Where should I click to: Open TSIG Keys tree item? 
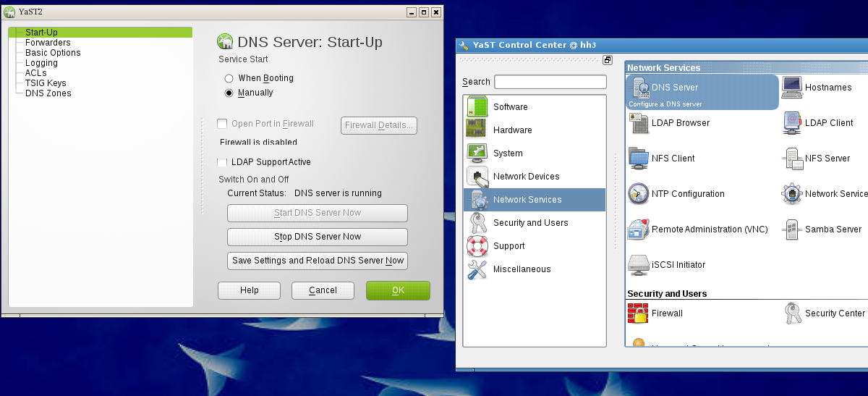(46, 83)
